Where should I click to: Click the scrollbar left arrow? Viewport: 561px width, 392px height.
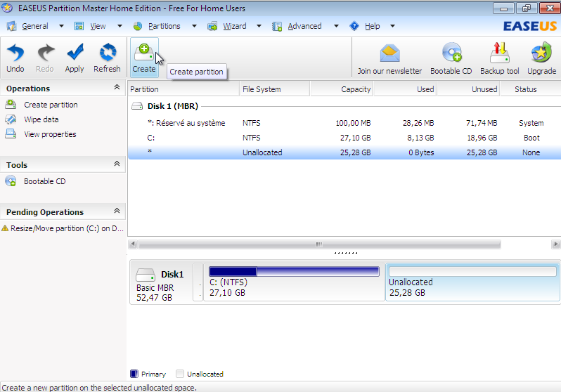[x=133, y=244]
